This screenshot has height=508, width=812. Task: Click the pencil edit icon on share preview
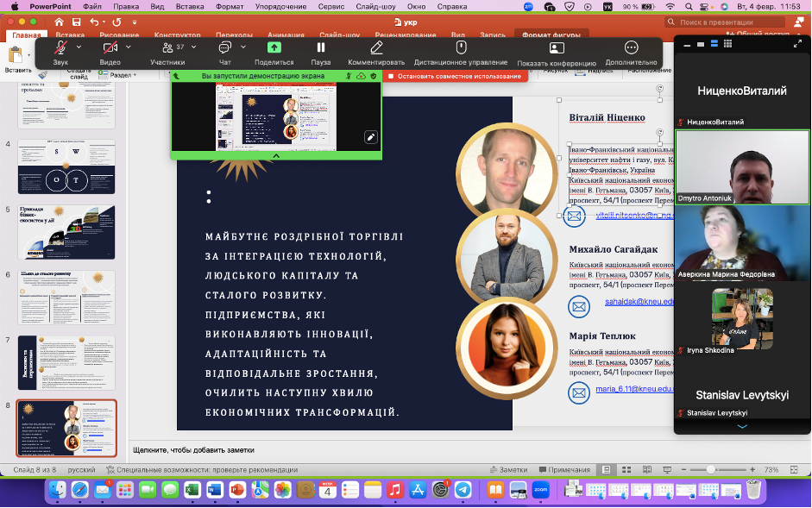coord(371,137)
